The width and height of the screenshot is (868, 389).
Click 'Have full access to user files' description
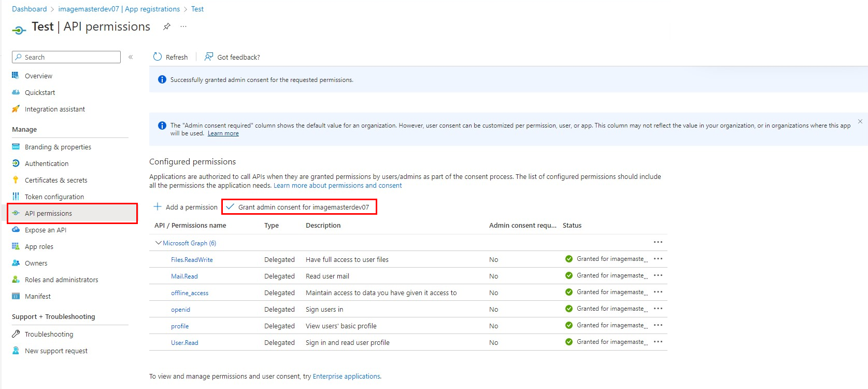pos(347,259)
